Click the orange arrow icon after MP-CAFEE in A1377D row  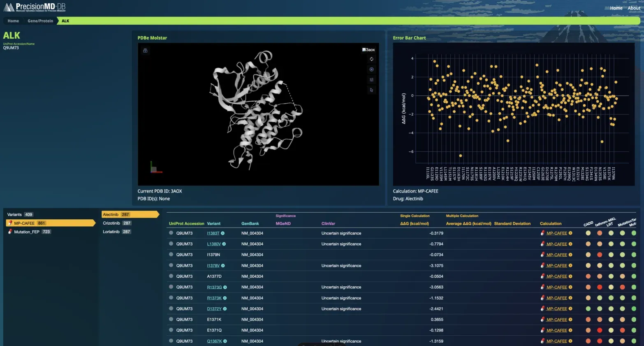point(570,276)
